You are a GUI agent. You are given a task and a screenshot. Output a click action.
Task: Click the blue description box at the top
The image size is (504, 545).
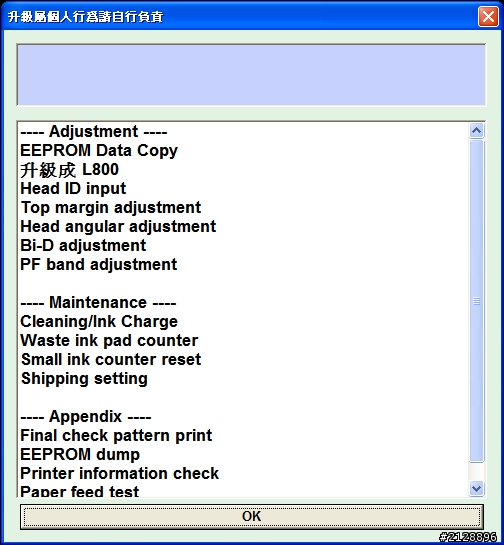coord(251,75)
